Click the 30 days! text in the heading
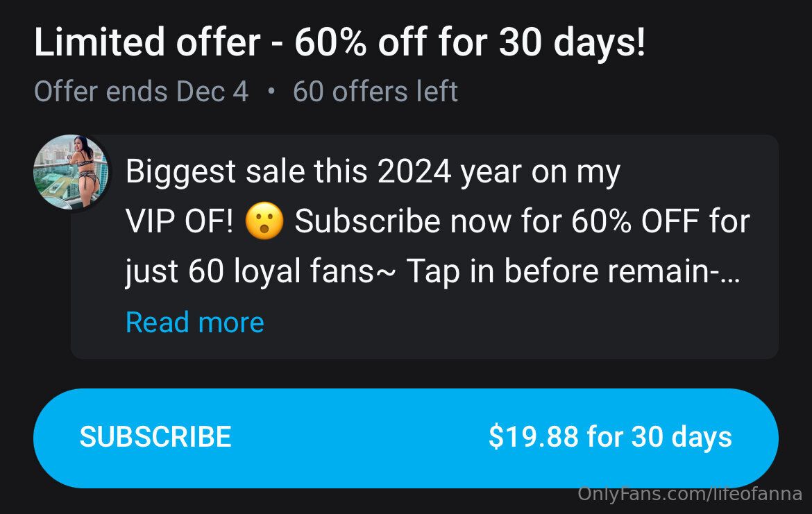 point(572,43)
